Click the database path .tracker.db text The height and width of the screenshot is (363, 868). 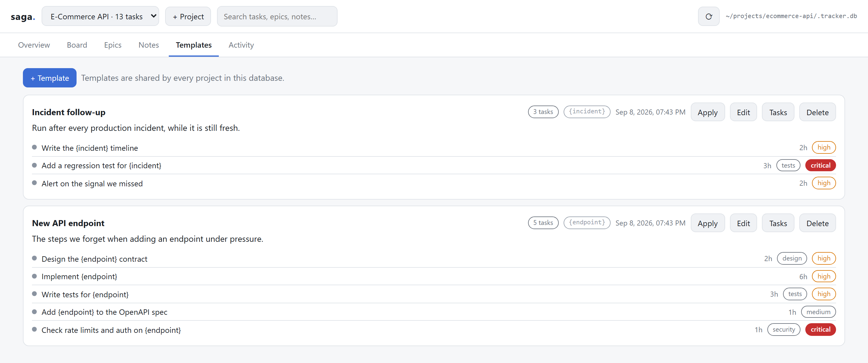click(791, 16)
